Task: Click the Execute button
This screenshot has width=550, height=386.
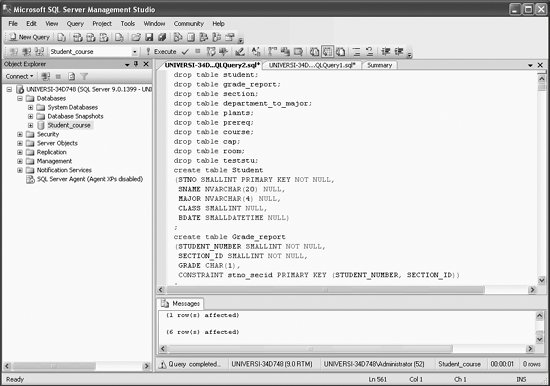Action: (161, 52)
